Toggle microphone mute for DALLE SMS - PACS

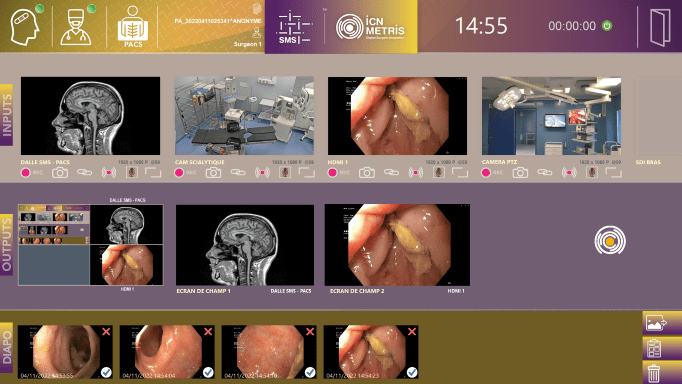click(132, 173)
